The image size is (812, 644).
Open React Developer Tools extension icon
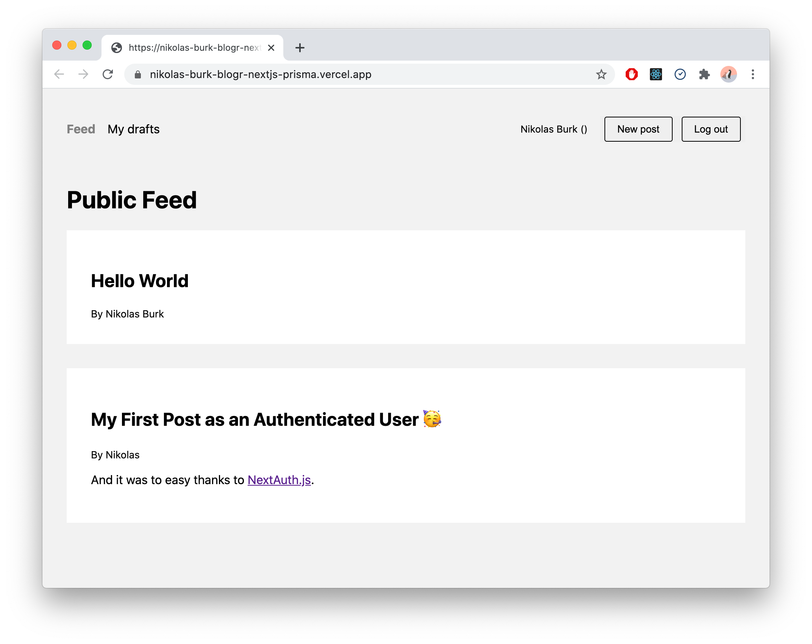click(x=656, y=74)
